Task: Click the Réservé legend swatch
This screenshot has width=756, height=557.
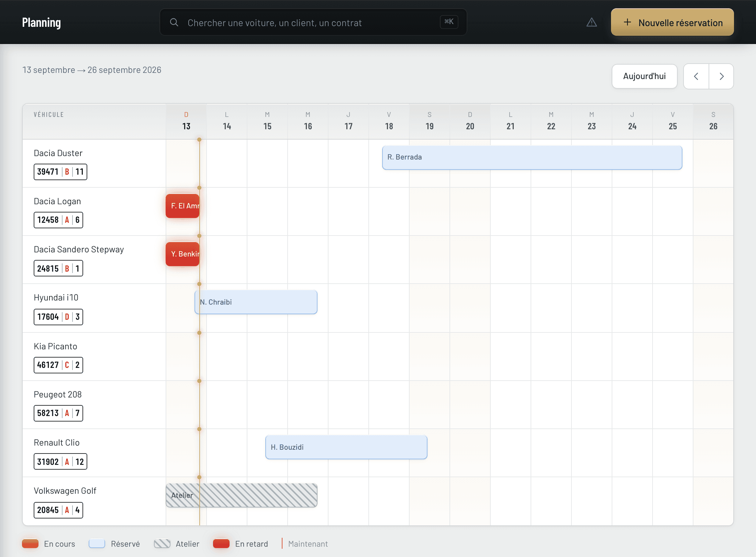Action: point(97,544)
